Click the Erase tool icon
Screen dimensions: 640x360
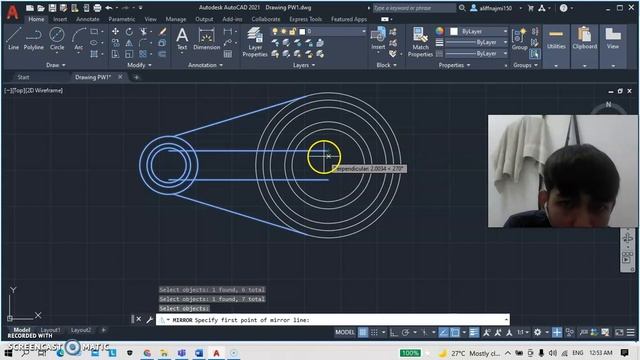point(162,32)
